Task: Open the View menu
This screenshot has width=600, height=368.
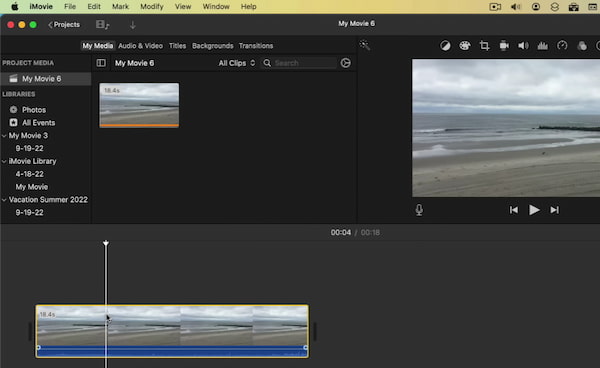Action: [x=183, y=7]
